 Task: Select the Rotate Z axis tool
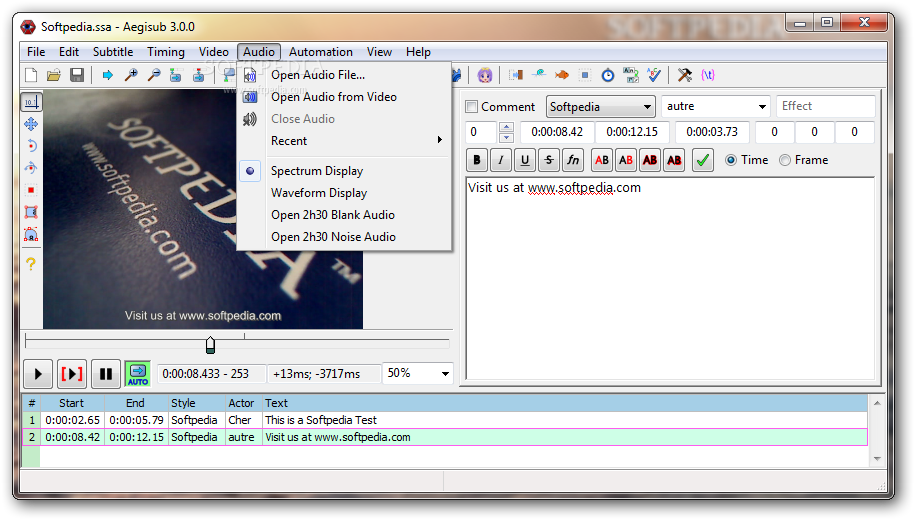pyautogui.click(x=31, y=146)
